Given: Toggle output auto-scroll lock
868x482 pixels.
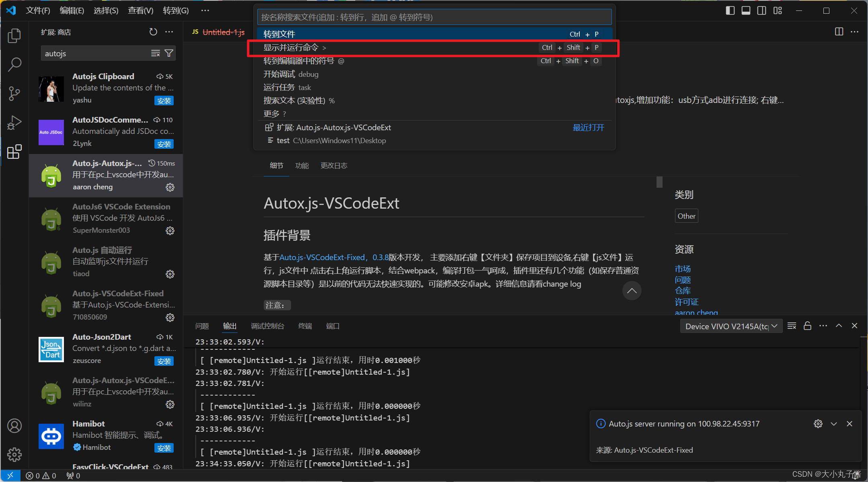Looking at the screenshot, I should 807,326.
